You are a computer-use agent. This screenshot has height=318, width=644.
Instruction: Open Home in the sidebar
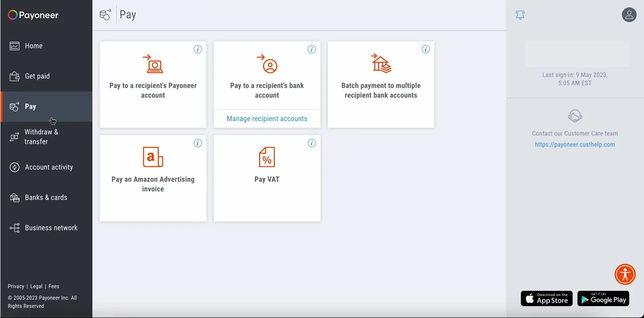34,46
